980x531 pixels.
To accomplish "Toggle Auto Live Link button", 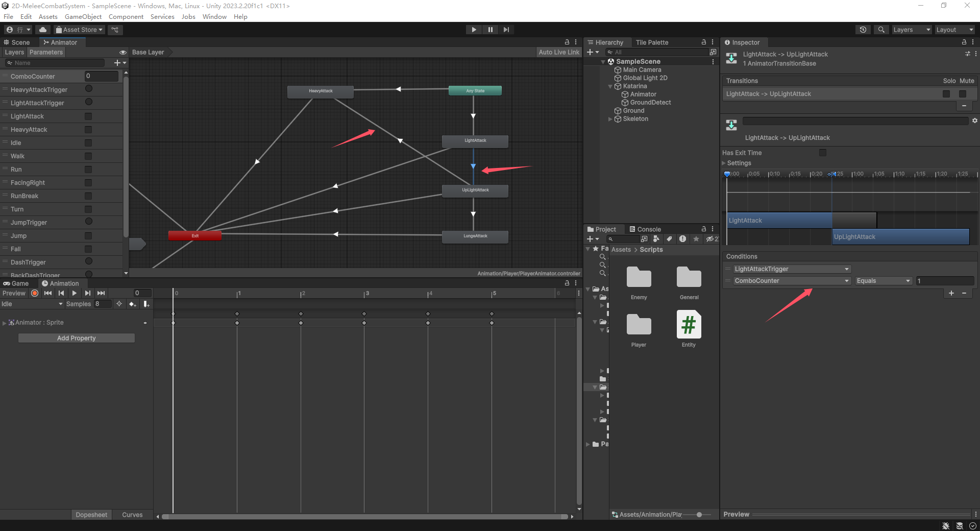I will 559,52.
